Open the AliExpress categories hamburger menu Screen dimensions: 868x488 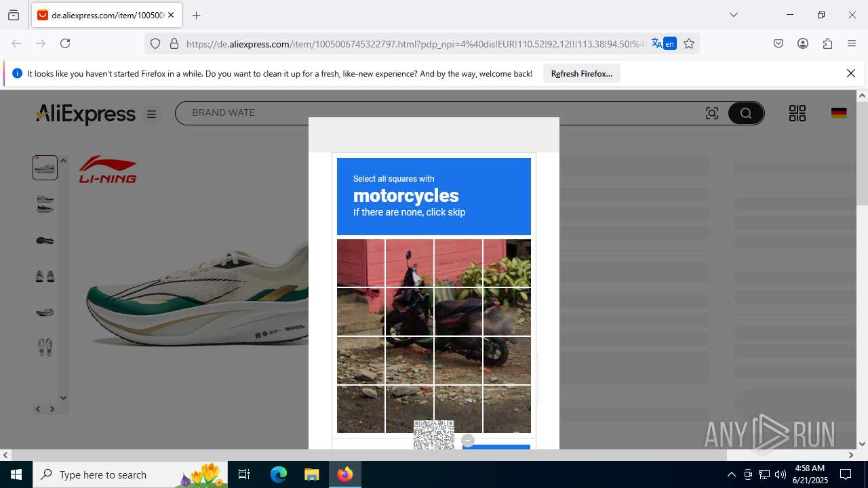(152, 115)
